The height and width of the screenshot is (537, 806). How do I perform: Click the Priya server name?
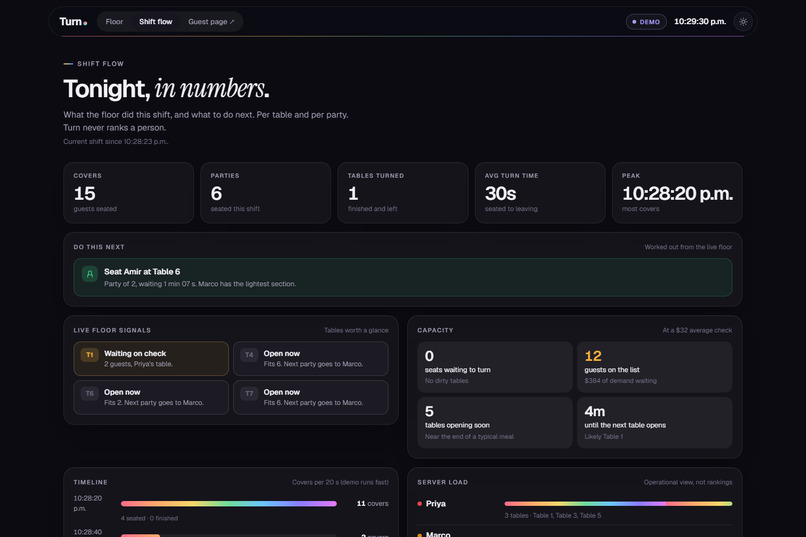pos(436,504)
